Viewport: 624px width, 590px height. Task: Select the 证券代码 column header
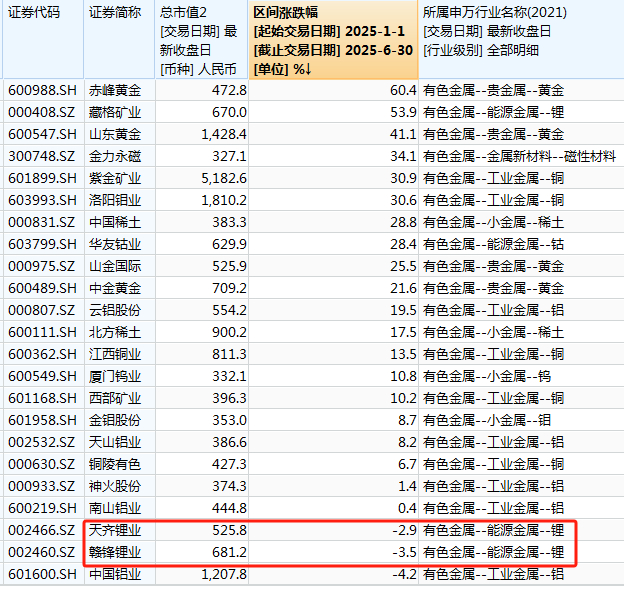pyautogui.click(x=43, y=39)
